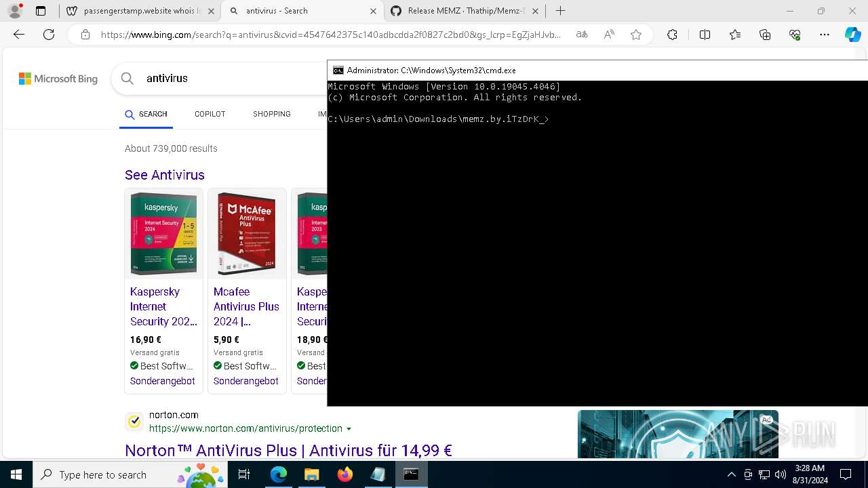Switch to the Release MEMZ GitHub tab
The width and height of the screenshot is (868, 488).
pyautogui.click(x=465, y=11)
